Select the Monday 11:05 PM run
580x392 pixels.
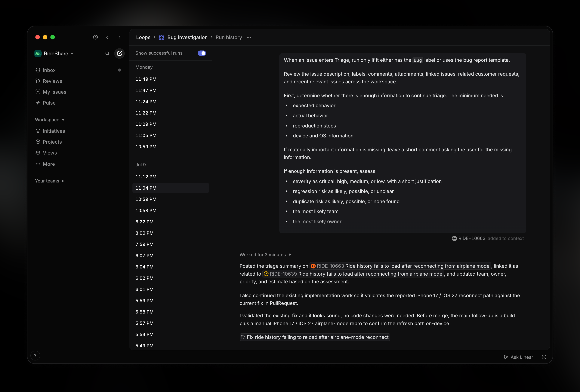pyautogui.click(x=171, y=135)
